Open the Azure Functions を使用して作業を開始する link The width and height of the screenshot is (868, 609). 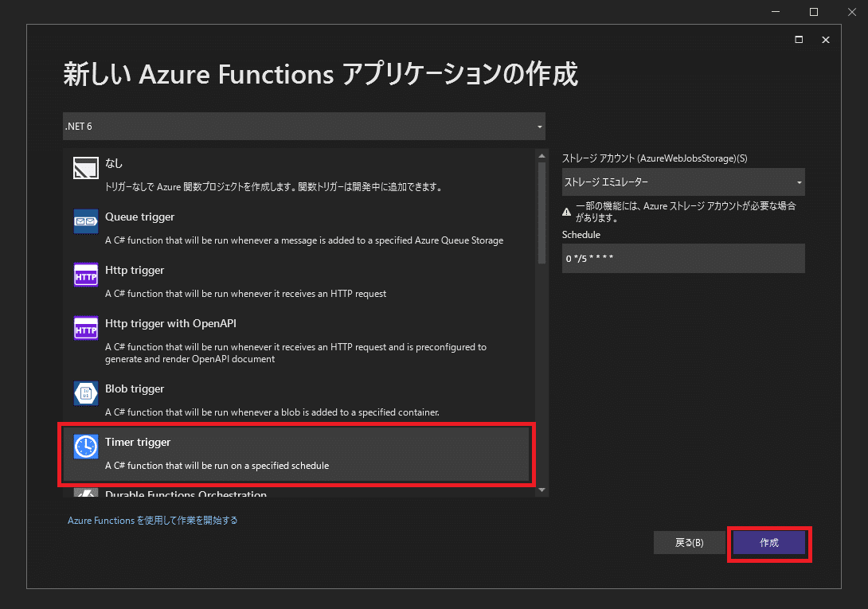(x=152, y=521)
